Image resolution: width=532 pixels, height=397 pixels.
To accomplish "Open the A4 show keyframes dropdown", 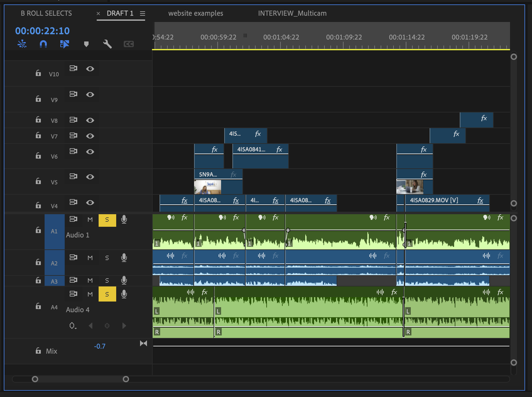I will pyautogui.click(x=73, y=326).
